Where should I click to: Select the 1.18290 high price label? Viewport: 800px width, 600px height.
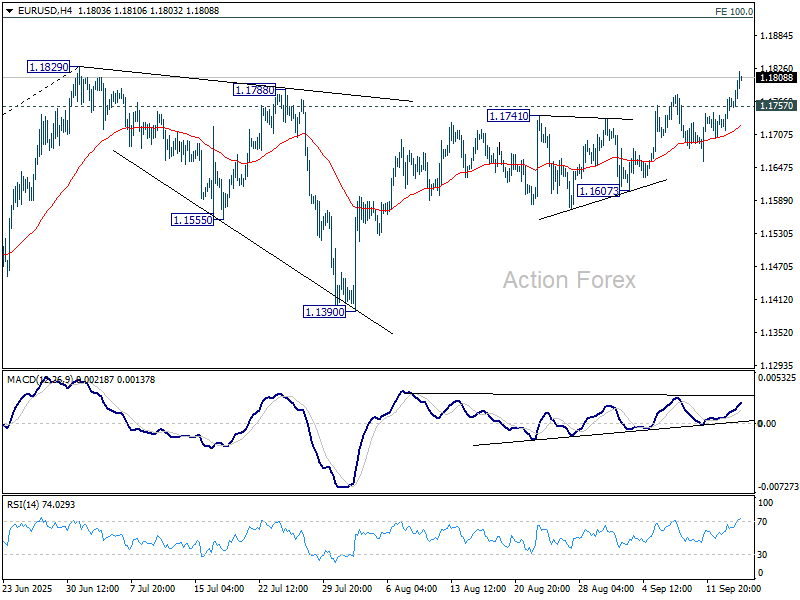(x=48, y=67)
